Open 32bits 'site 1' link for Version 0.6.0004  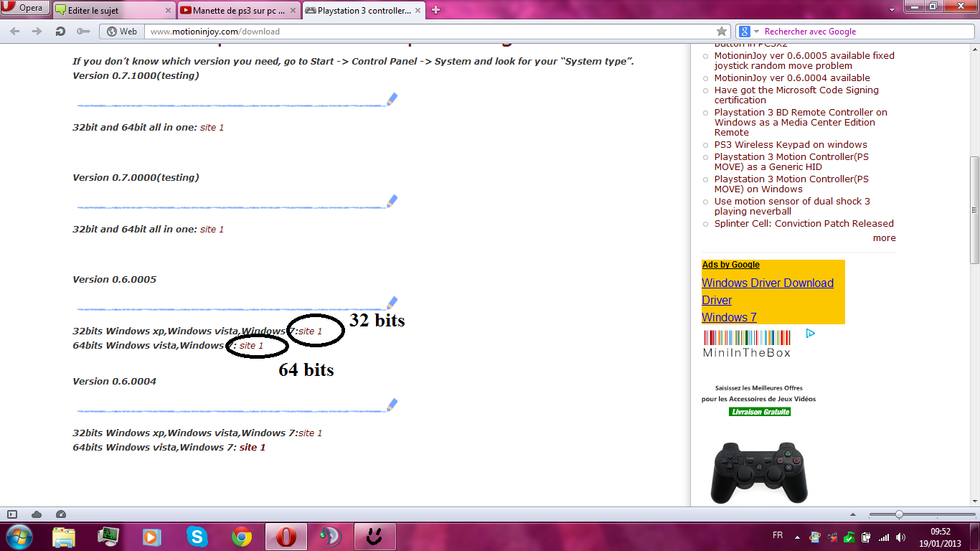[x=310, y=433]
